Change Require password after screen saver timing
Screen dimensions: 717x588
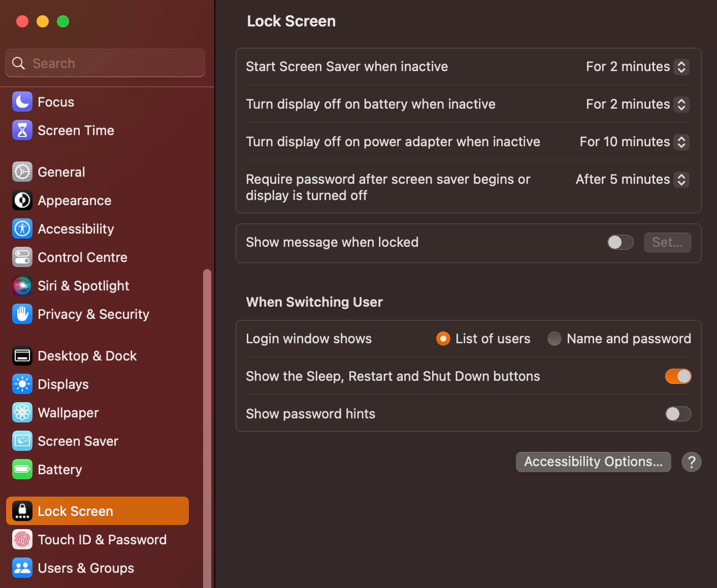pyautogui.click(x=682, y=179)
